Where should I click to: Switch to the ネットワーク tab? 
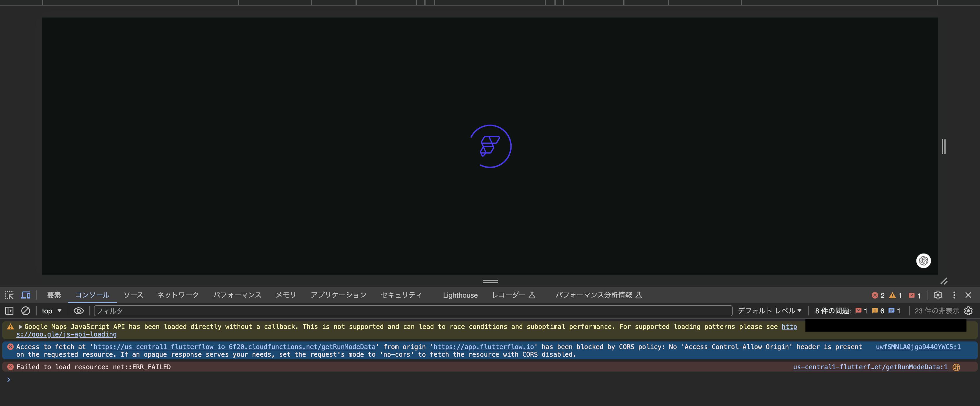[178, 295]
